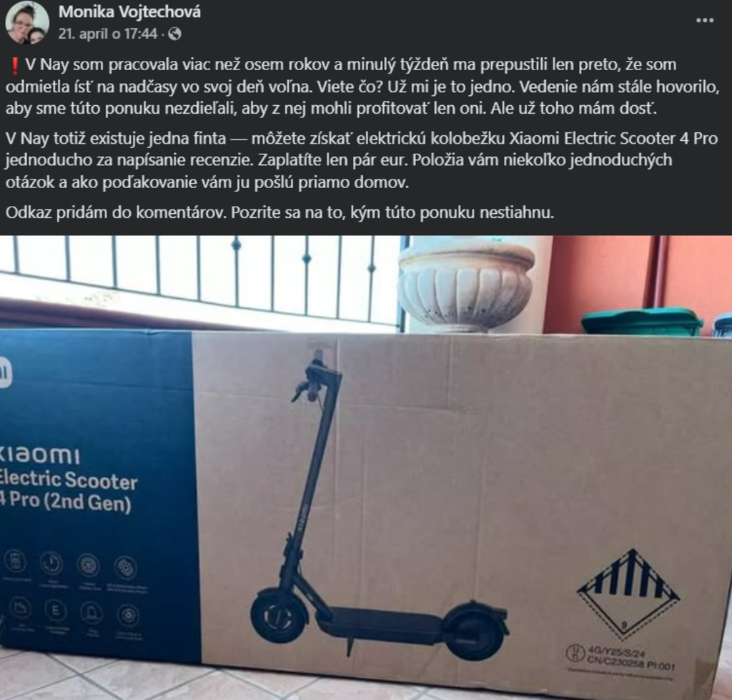
Task: Click the class 9 hazard diamond label
Action: 628,594
